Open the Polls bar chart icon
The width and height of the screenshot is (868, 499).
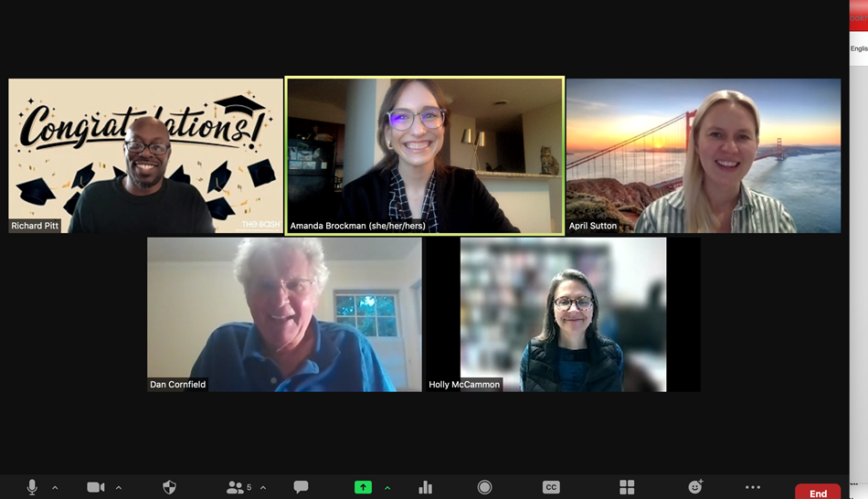pos(425,487)
